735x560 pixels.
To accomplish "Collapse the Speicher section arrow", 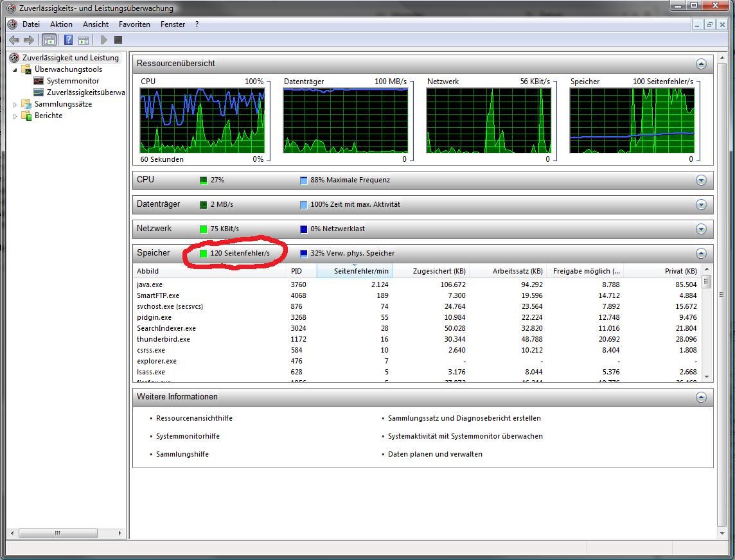I will (701, 254).
